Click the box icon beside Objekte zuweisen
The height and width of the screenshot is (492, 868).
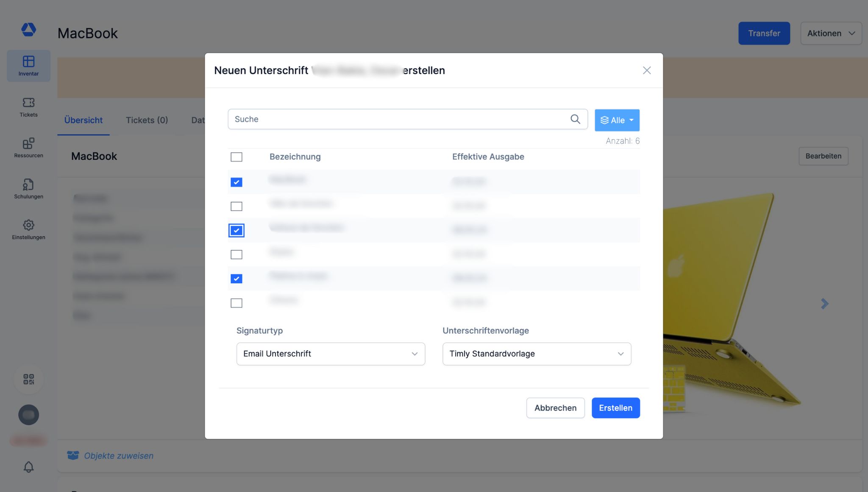(73, 456)
